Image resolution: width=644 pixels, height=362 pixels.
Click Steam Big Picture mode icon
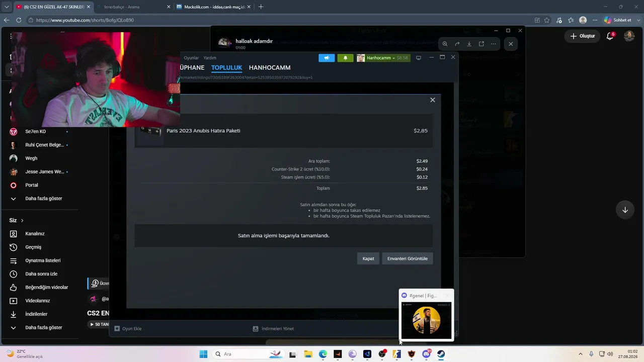[418, 58]
